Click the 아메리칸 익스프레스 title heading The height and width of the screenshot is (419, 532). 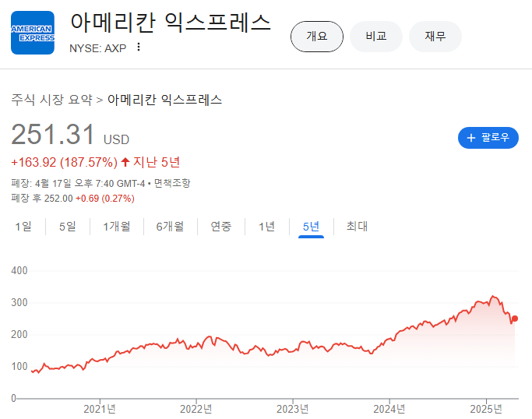tap(171, 23)
